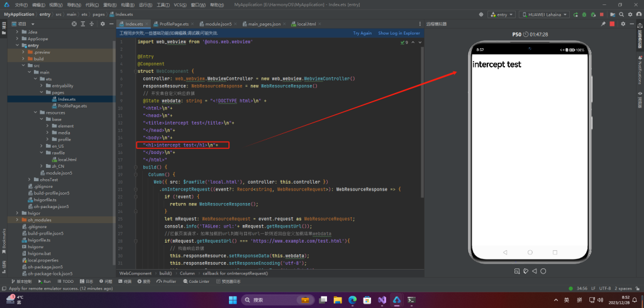Toggle the pin on the remote emulator panel
This screenshot has width=644, height=308.
603,24
